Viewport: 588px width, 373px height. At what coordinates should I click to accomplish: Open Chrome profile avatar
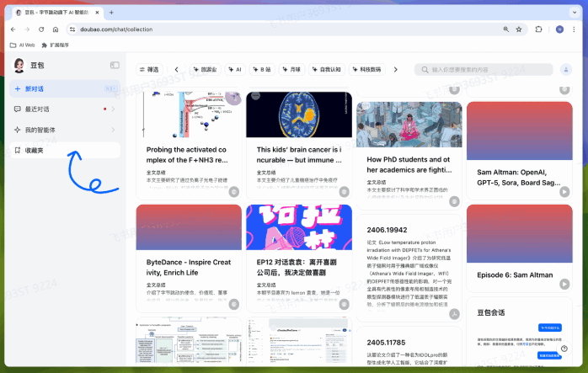559,29
